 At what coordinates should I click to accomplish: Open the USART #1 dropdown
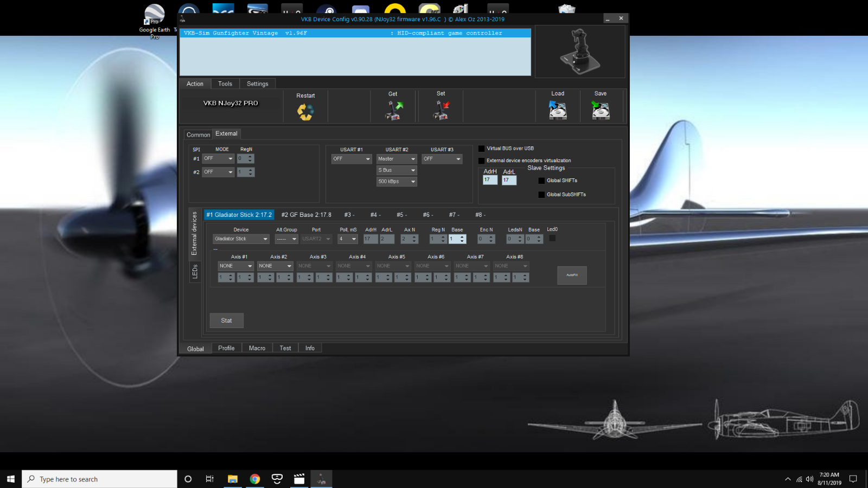pyautogui.click(x=352, y=159)
